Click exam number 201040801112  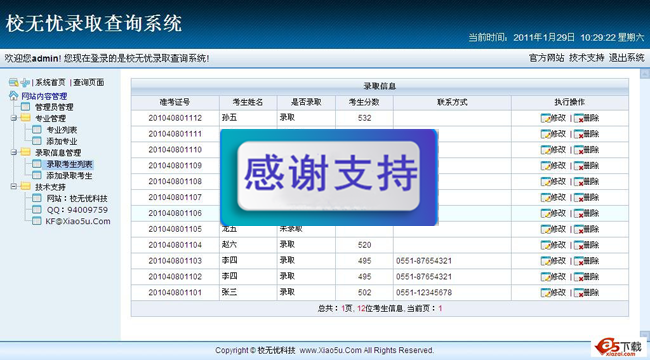(x=175, y=118)
